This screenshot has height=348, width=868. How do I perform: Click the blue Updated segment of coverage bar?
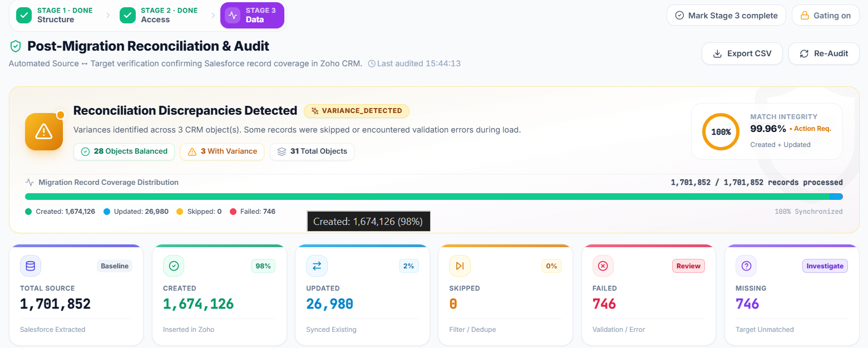[836, 197]
